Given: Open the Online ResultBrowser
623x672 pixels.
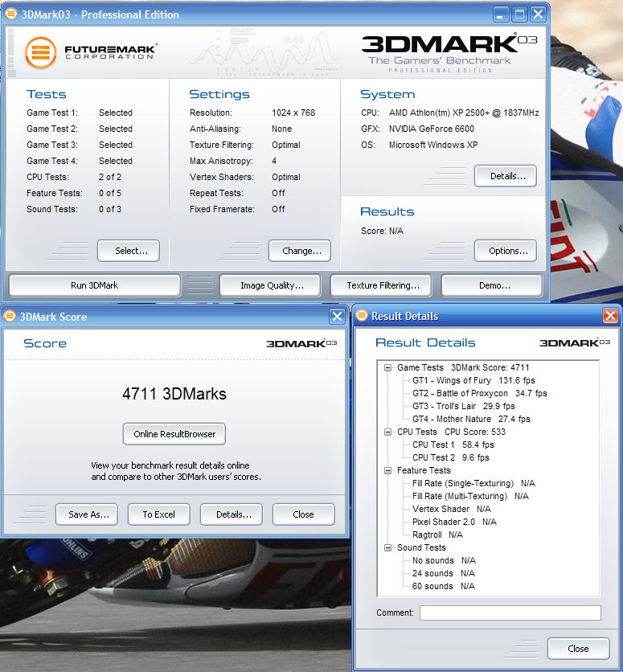Looking at the screenshot, I should pos(174,434).
